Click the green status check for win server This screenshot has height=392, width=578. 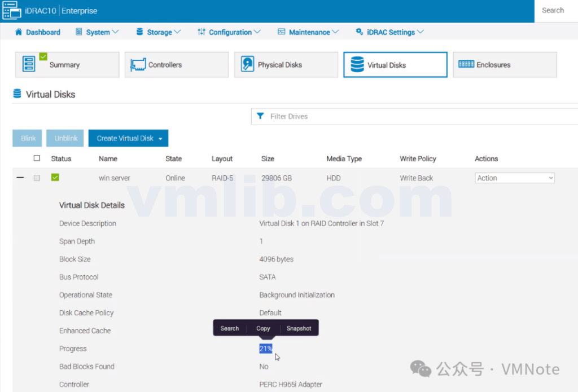coord(55,178)
